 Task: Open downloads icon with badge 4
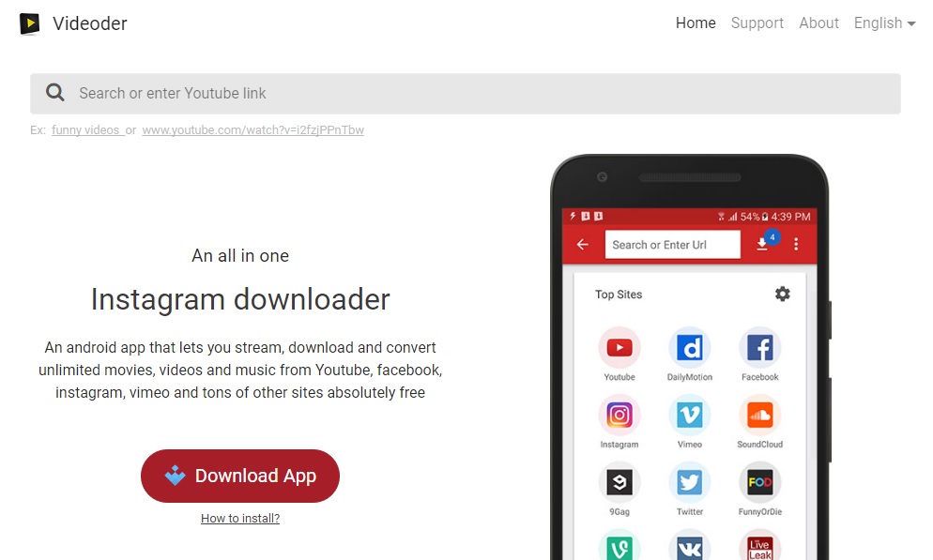pos(766,241)
